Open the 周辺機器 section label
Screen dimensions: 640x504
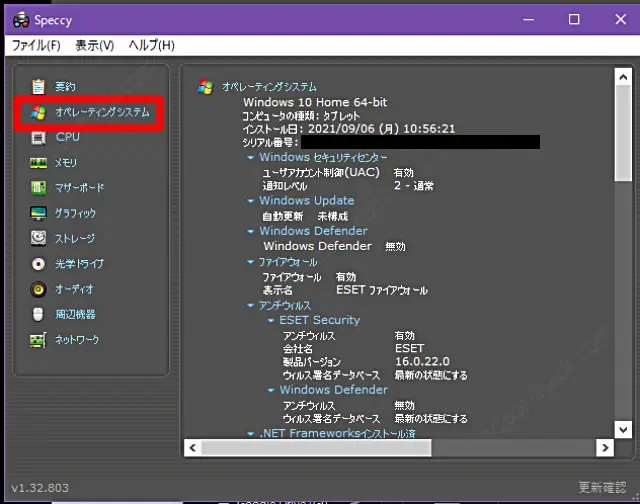pyautogui.click(x=76, y=314)
